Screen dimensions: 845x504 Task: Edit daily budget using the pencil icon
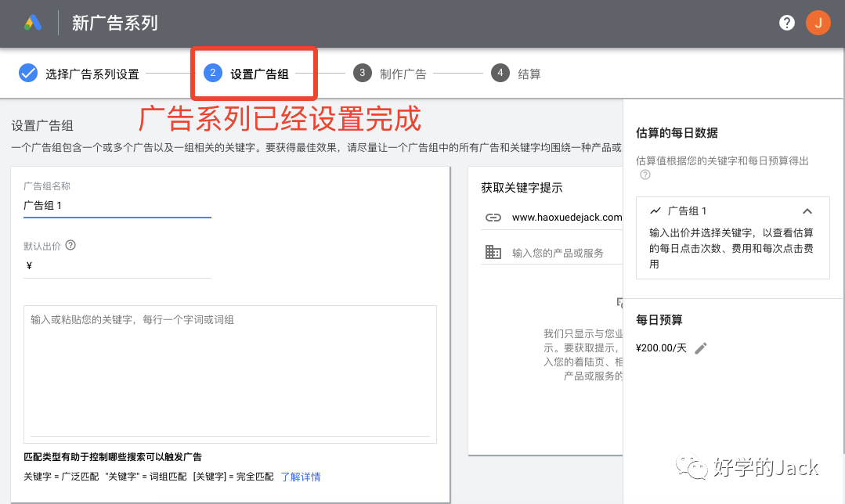(x=700, y=347)
